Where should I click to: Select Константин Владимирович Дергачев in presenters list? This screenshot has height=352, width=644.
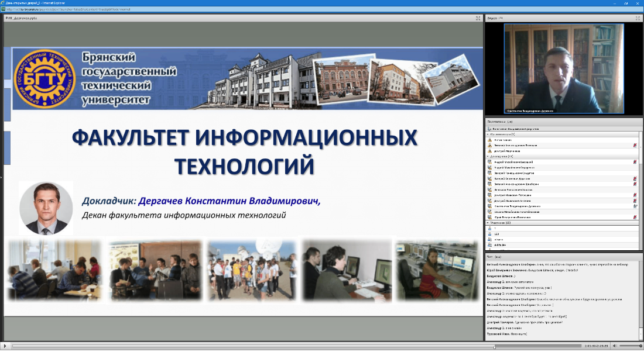(562, 206)
